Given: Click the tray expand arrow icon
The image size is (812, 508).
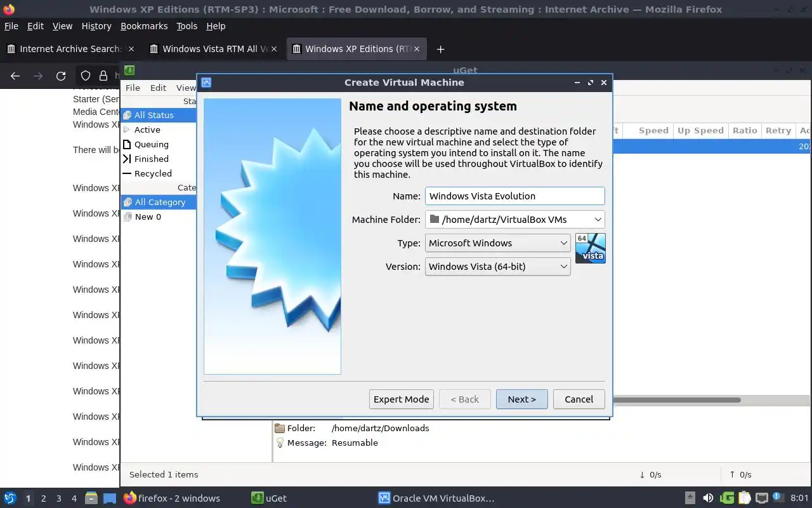Looking at the screenshot, I should pos(690,498).
